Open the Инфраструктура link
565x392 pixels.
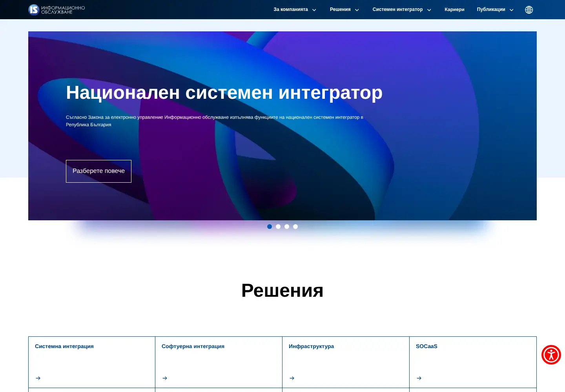312,346
